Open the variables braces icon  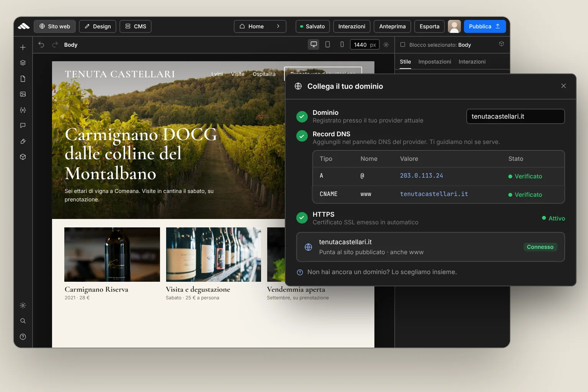23,110
